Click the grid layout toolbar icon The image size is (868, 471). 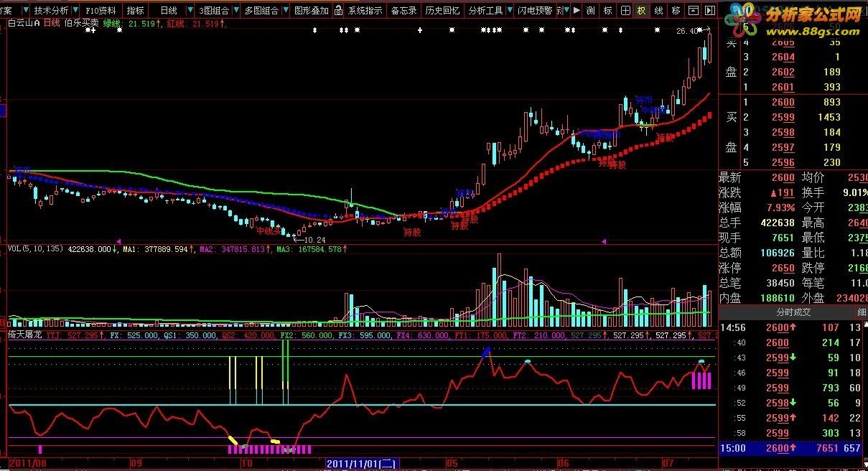[x=625, y=11]
